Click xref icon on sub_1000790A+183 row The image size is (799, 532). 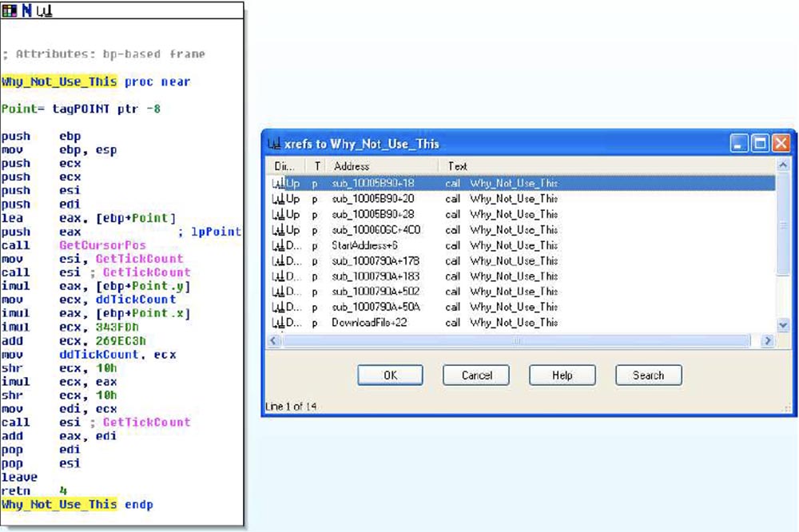point(278,276)
